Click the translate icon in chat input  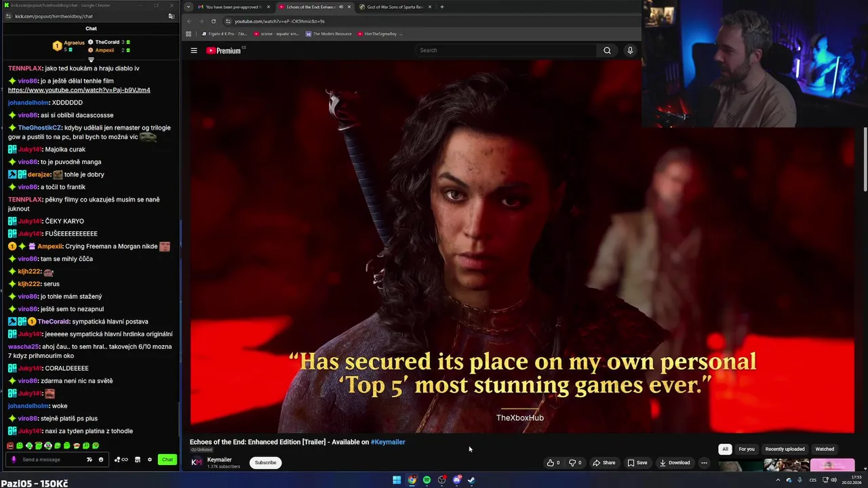(x=89, y=460)
